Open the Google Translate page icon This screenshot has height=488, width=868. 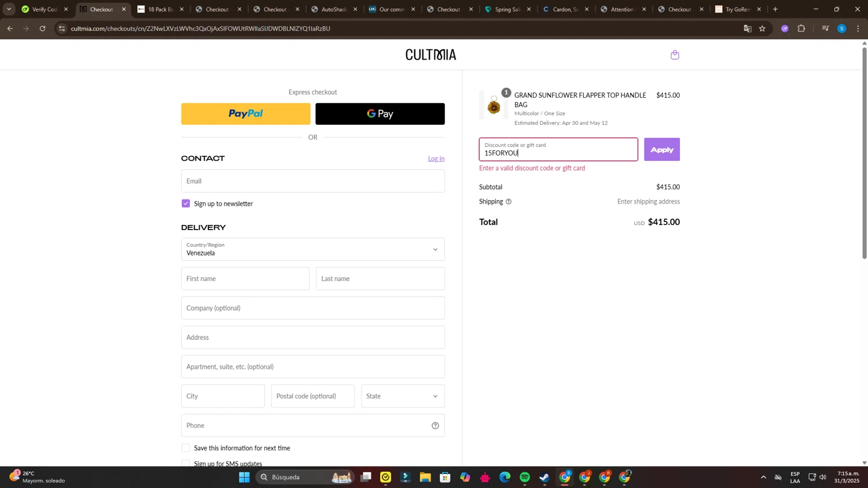(x=747, y=28)
